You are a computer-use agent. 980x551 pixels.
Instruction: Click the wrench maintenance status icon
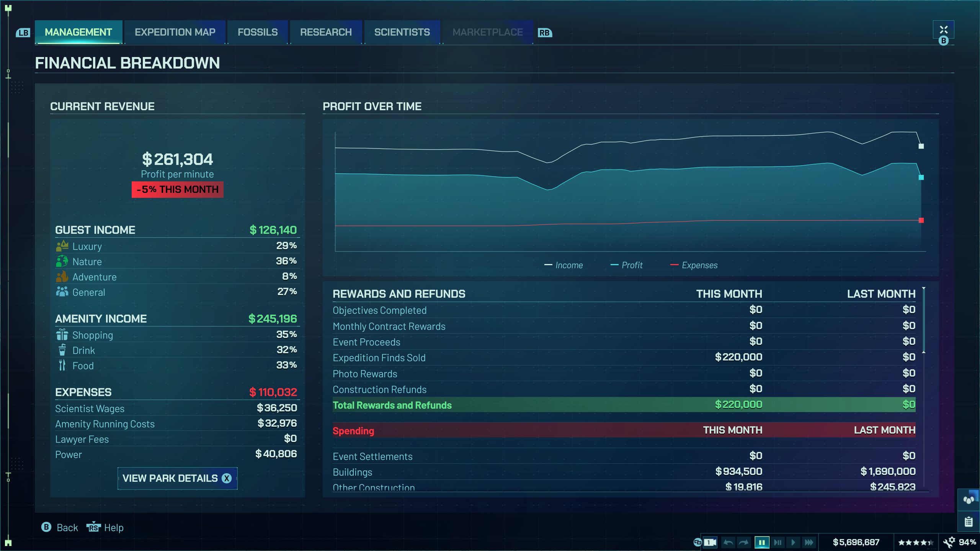[x=949, y=542]
